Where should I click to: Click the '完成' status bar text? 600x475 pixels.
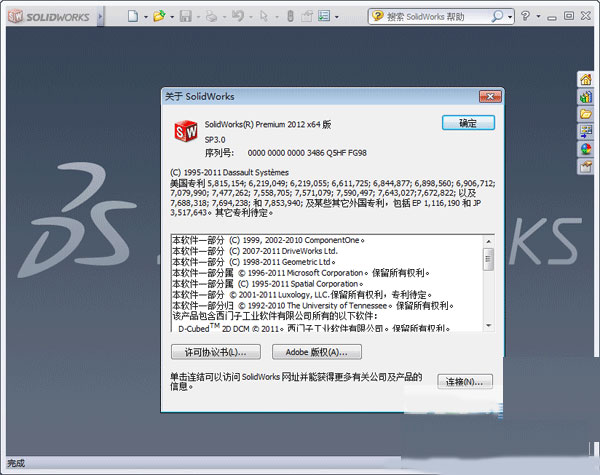[x=16, y=463]
